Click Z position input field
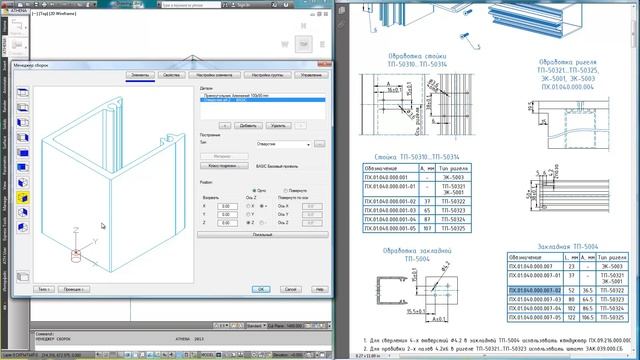Screen dimensions: 640x360 click(227, 223)
